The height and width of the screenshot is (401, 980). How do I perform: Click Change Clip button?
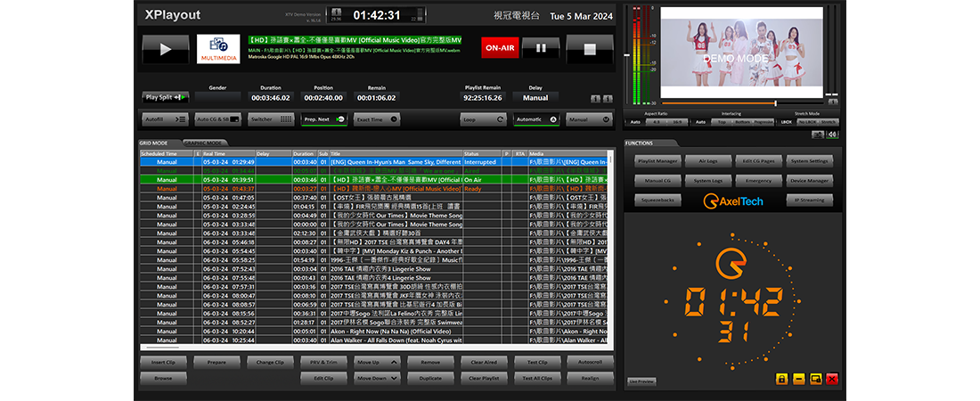click(x=270, y=362)
